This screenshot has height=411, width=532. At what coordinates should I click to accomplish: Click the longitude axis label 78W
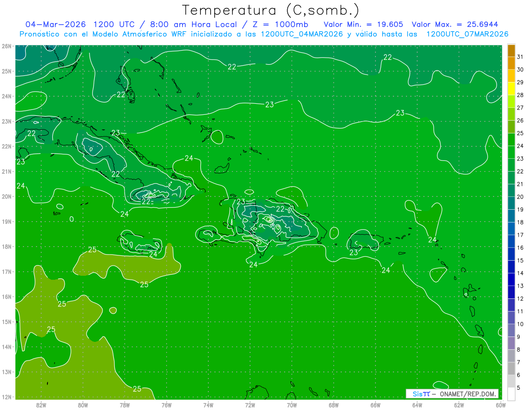(125, 405)
